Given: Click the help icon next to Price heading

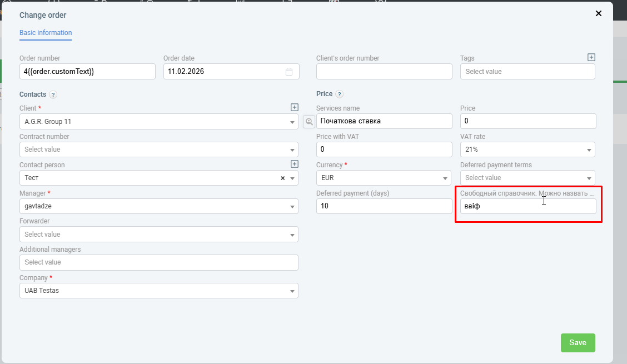Looking at the screenshot, I should point(340,94).
